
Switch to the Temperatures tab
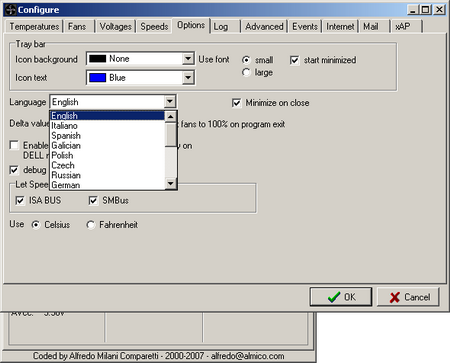point(34,26)
